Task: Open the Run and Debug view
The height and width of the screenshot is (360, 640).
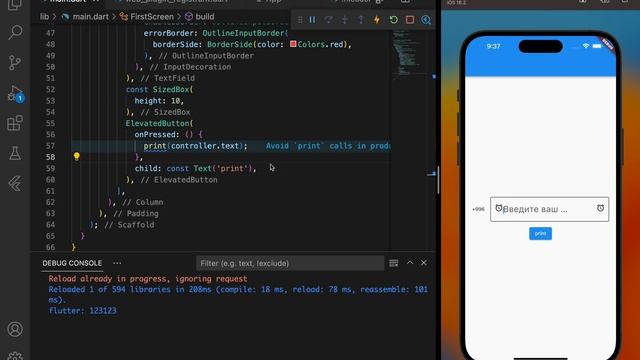Action: (x=15, y=93)
